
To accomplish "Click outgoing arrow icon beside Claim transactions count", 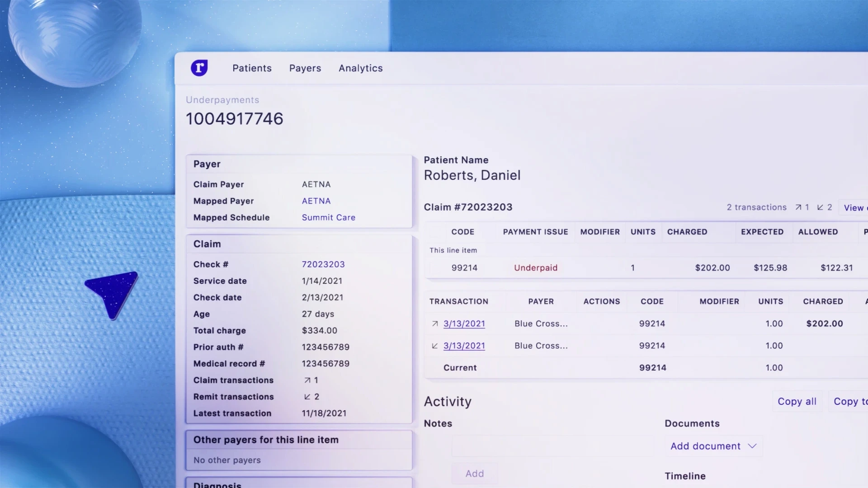I will tap(307, 380).
